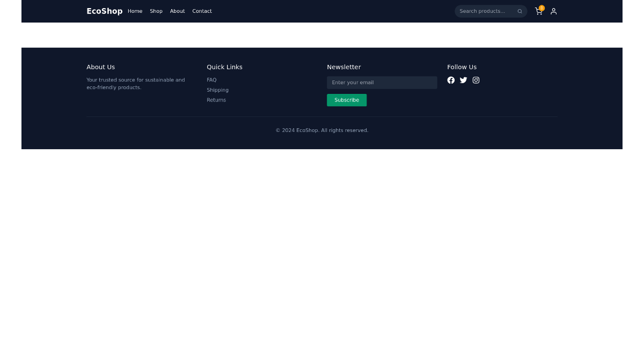Viewport: 644px width, 338px height.
Task: Open the FAQ link
Action: [x=211, y=79]
